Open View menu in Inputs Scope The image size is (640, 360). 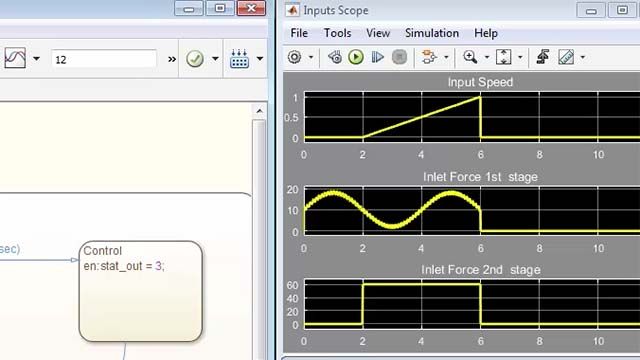pyautogui.click(x=378, y=33)
